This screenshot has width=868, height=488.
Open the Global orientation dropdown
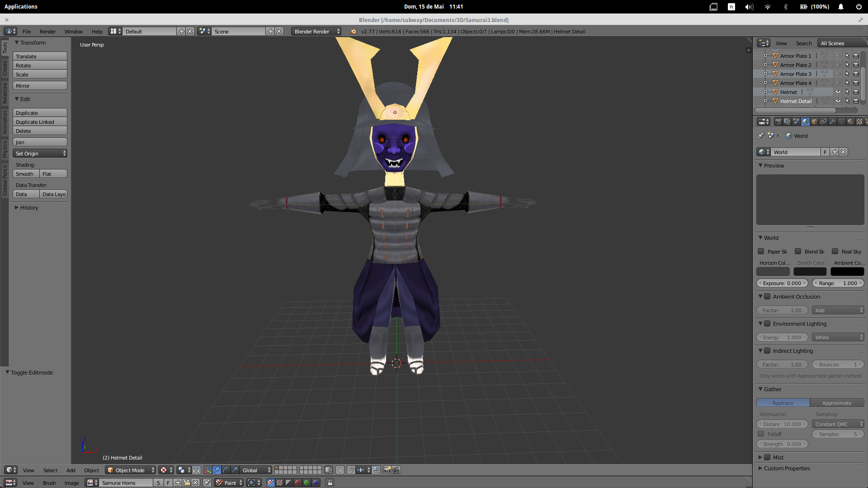pyautogui.click(x=256, y=470)
